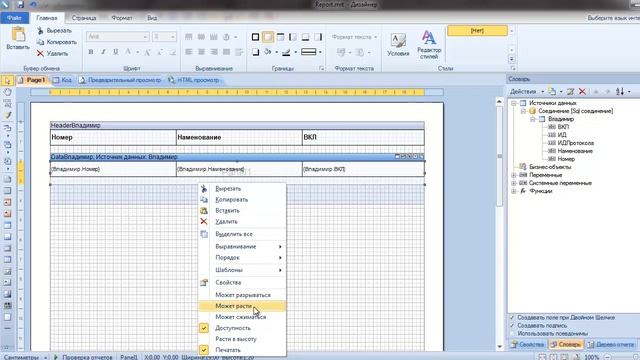Click the new item icon in dictionary toolbar
This screenshot has height=360, width=640.
click(x=552, y=91)
